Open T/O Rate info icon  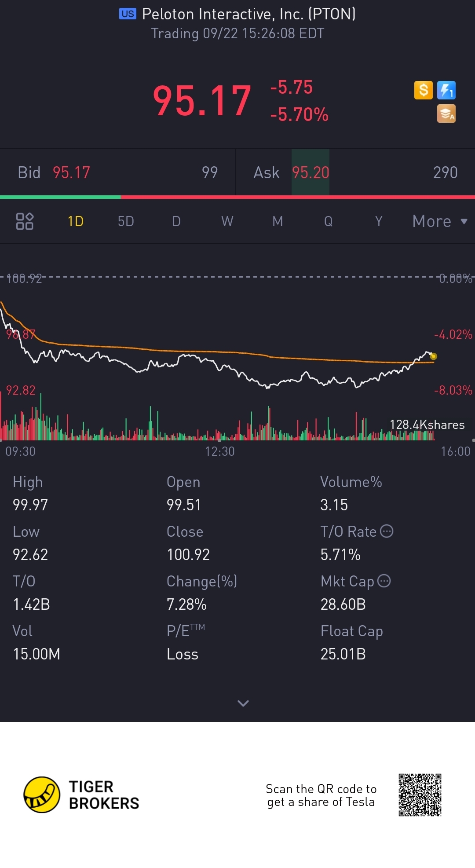pos(386,531)
